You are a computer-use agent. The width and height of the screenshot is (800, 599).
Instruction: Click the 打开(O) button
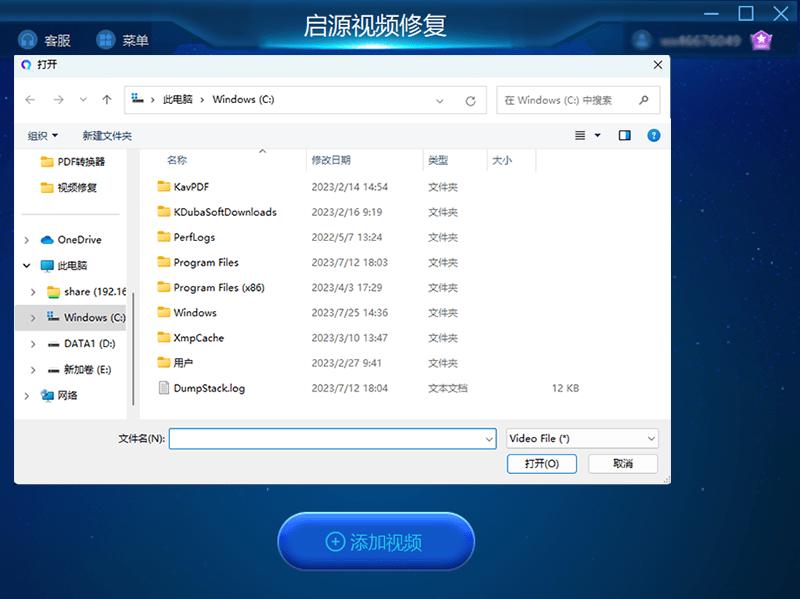[541, 464]
